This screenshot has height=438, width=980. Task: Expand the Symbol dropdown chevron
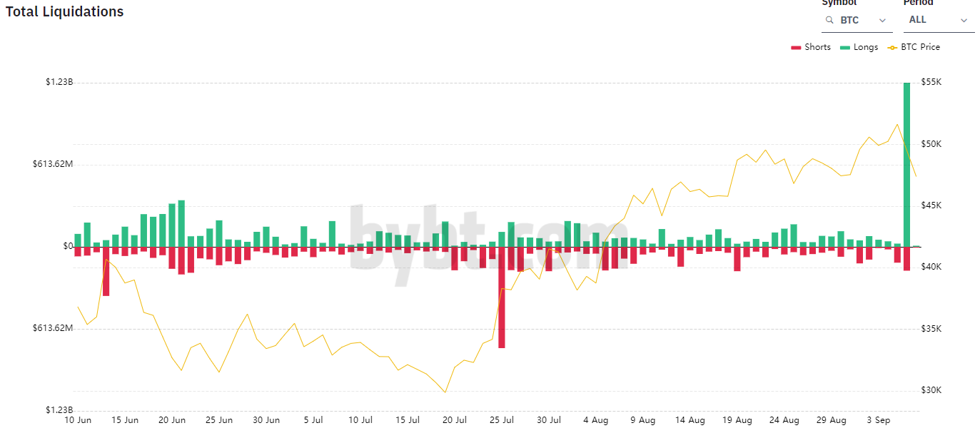coord(883,21)
